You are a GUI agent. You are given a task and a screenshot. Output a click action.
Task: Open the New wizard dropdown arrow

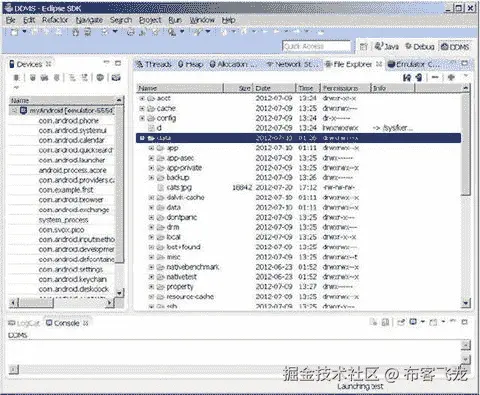point(24,32)
